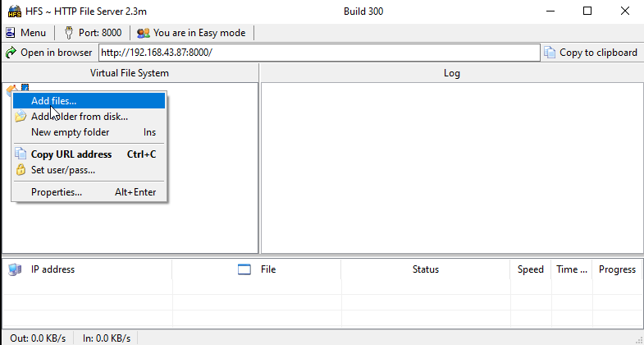Select New empty folder in context menu
The width and height of the screenshot is (644, 345).
(x=89, y=132)
